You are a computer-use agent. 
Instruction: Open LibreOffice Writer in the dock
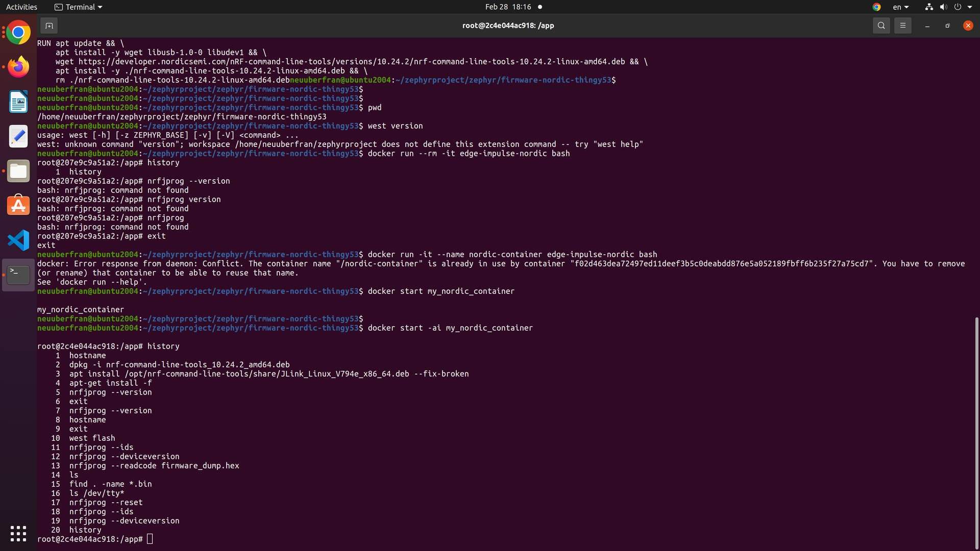pos(18,102)
